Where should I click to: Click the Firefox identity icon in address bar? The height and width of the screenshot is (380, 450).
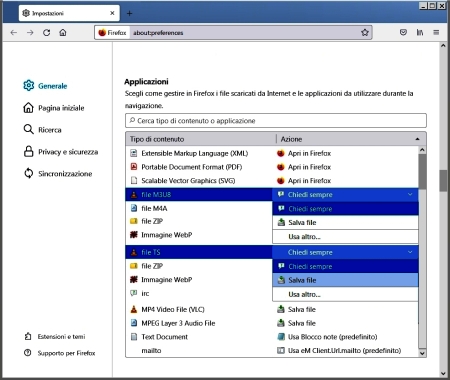click(102, 33)
